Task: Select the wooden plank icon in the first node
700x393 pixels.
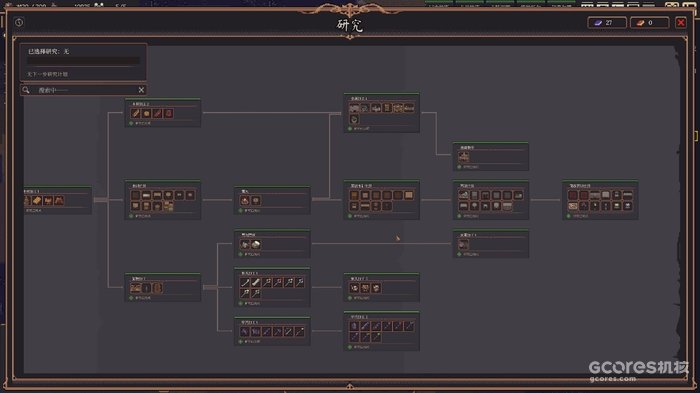Action: [38, 201]
